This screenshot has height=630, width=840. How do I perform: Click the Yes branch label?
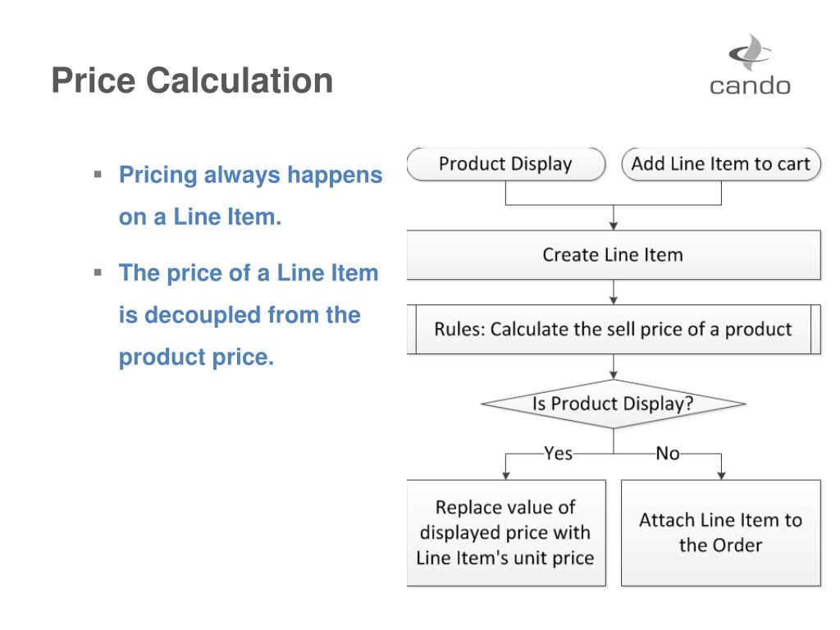coord(558,453)
